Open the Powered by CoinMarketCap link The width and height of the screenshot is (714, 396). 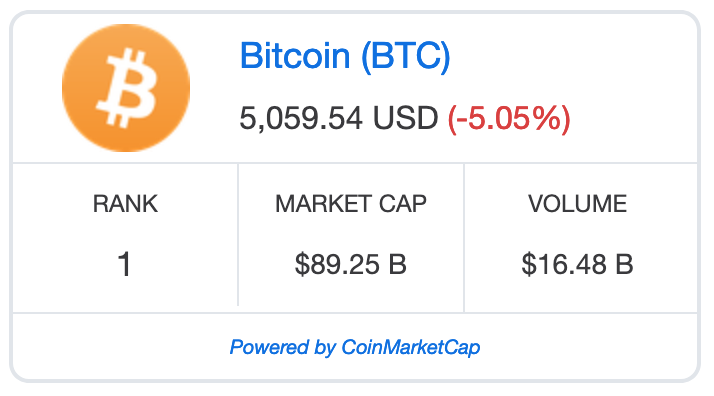(x=355, y=347)
